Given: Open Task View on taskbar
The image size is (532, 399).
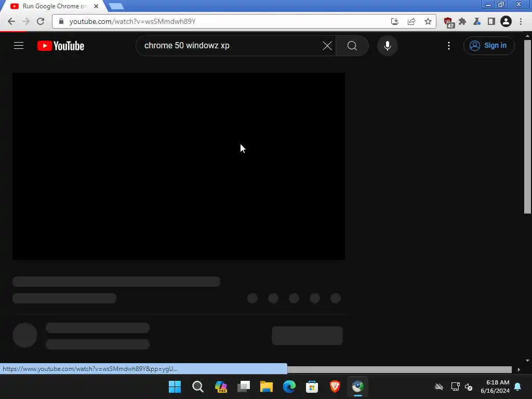Looking at the screenshot, I should pyautogui.click(x=243, y=387).
